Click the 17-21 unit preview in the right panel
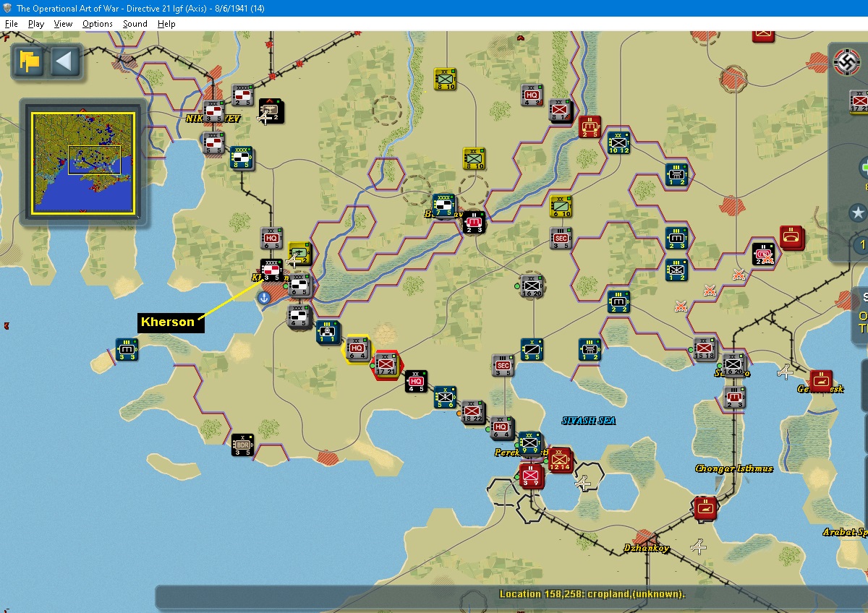Image resolution: width=868 pixels, height=613 pixels. point(859,102)
